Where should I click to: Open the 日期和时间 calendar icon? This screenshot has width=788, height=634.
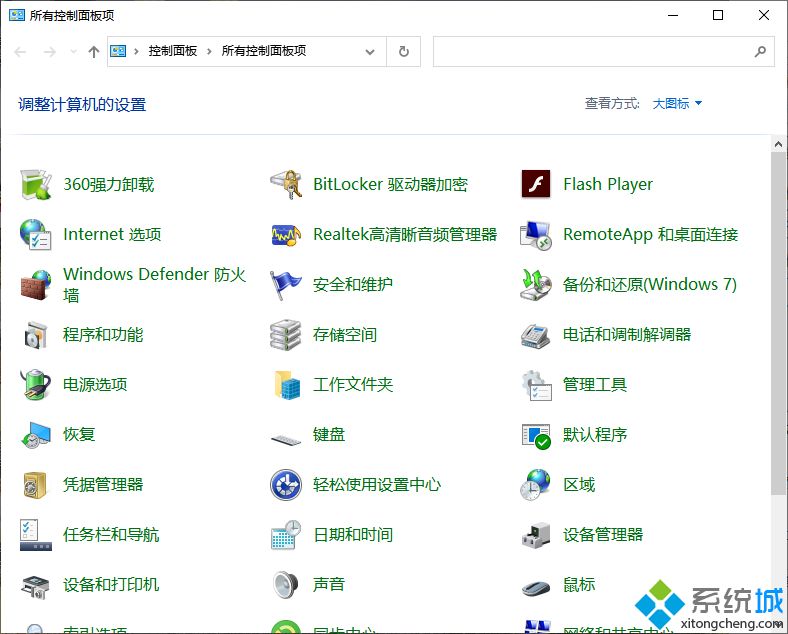pos(286,535)
